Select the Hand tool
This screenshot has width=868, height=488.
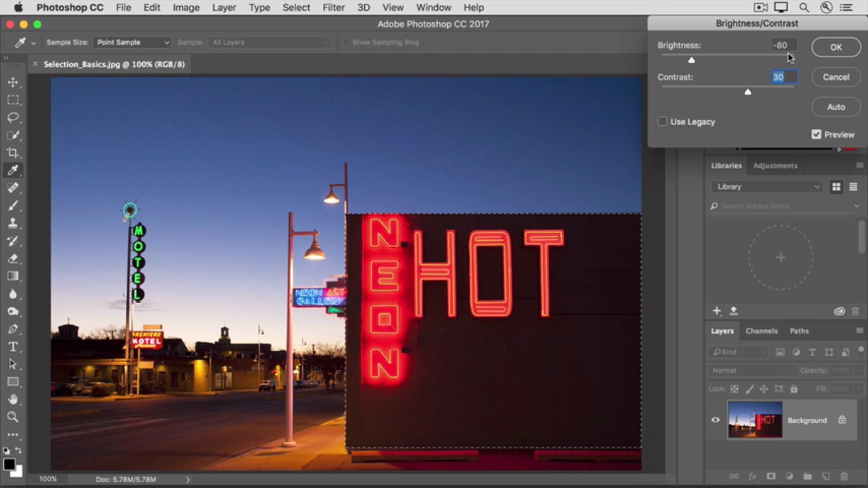pyautogui.click(x=13, y=399)
